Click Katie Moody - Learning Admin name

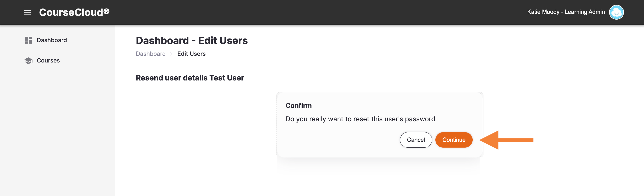(566, 12)
